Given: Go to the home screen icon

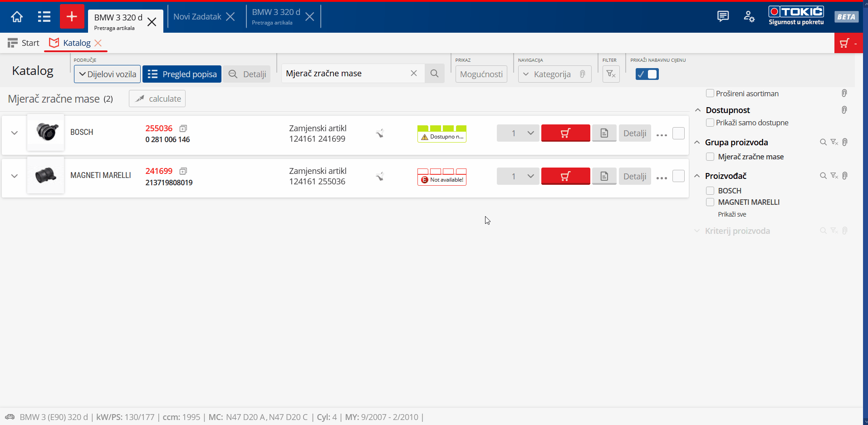Looking at the screenshot, I should tap(17, 17).
